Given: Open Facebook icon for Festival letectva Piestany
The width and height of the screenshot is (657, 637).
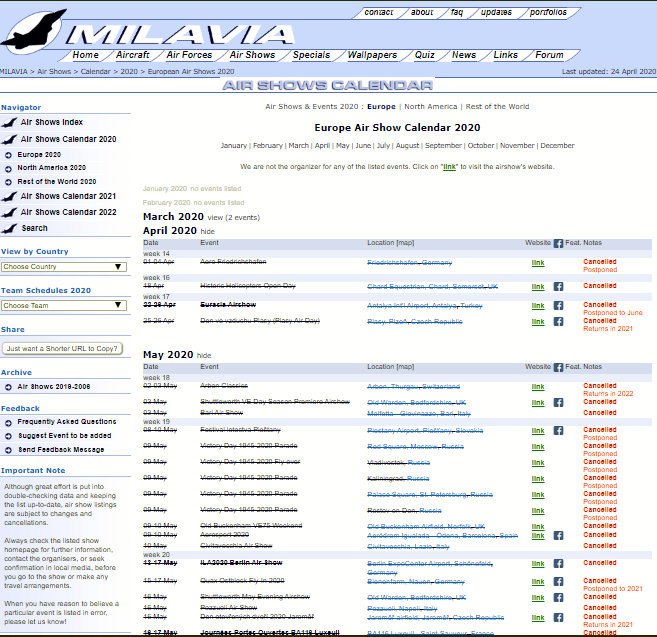Looking at the screenshot, I should 558,430.
